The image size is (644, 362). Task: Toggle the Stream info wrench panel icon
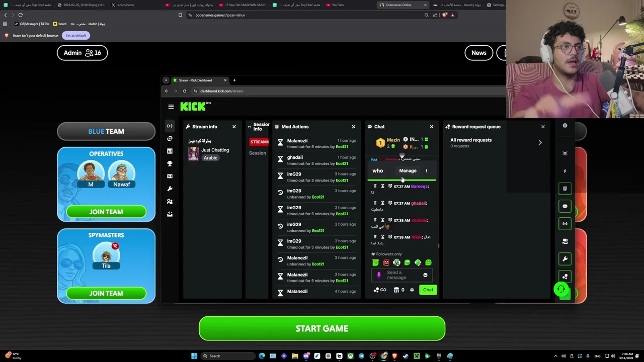pos(565,259)
